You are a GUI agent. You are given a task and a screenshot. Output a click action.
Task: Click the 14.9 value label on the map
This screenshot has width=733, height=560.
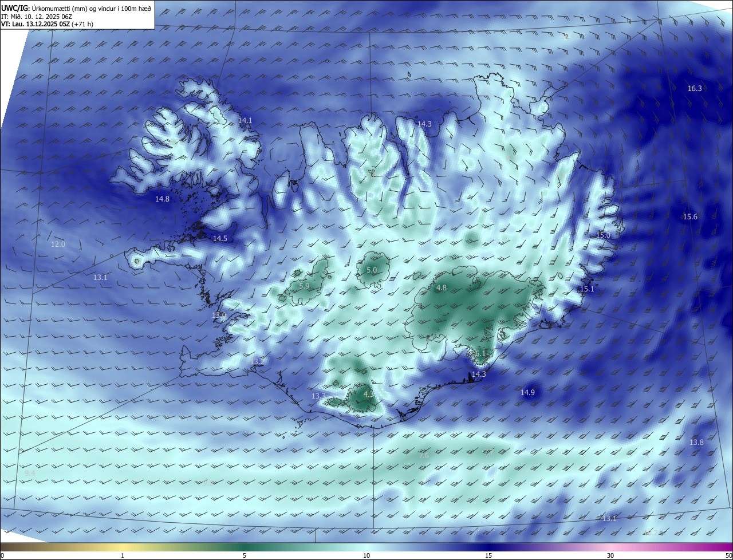pyautogui.click(x=527, y=392)
